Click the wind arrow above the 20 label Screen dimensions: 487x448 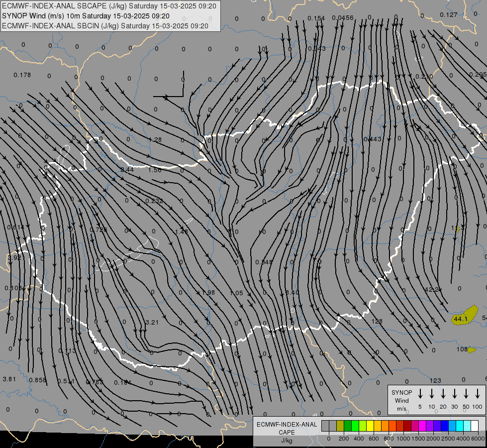(443, 394)
